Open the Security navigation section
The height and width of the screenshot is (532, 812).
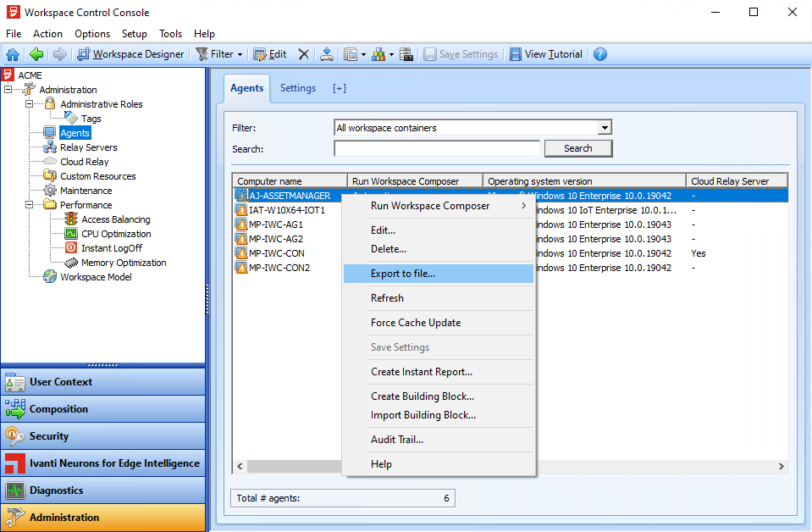click(x=49, y=436)
